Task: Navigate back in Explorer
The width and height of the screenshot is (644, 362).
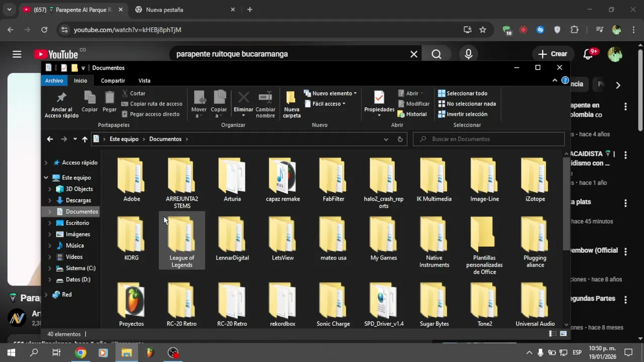Action: [x=50, y=139]
